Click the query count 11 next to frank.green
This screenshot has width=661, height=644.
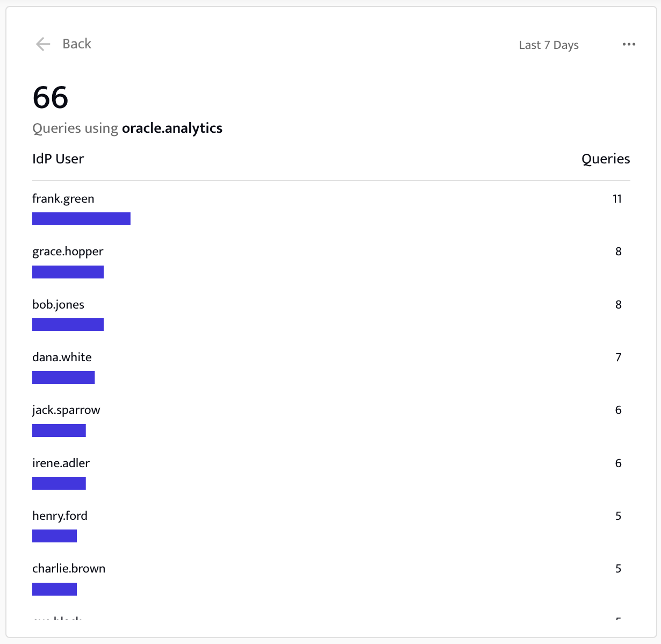tap(616, 198)
